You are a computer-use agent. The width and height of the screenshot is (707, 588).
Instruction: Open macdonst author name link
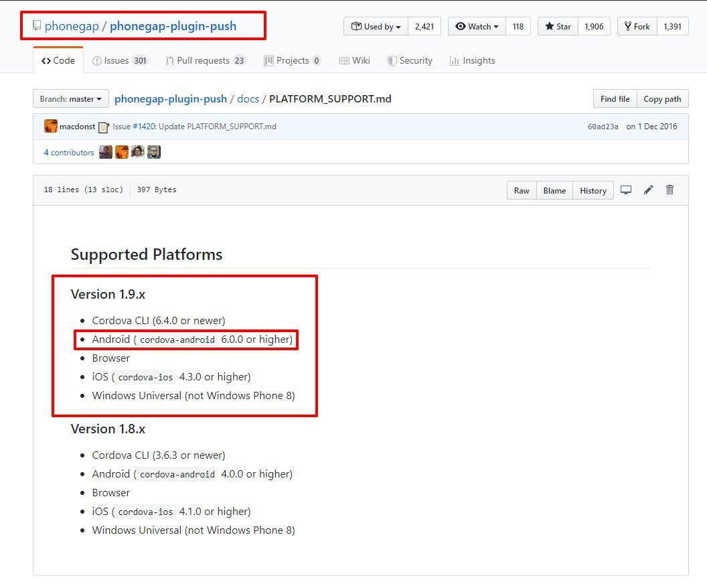coord(77,127)
